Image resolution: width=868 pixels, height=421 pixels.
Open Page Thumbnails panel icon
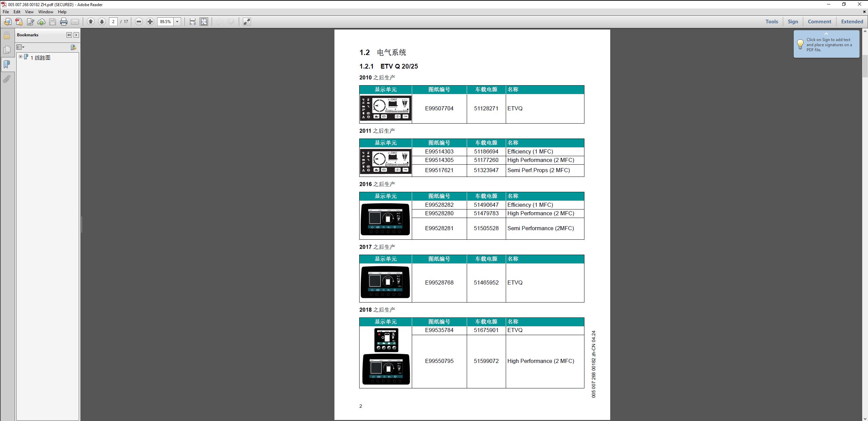point(7,50)
